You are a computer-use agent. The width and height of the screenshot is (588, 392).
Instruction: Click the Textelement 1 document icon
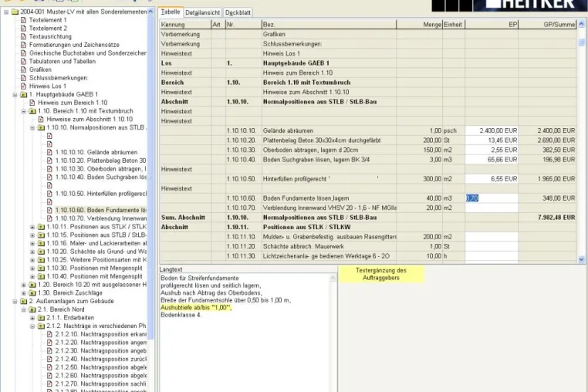[23, 20]
